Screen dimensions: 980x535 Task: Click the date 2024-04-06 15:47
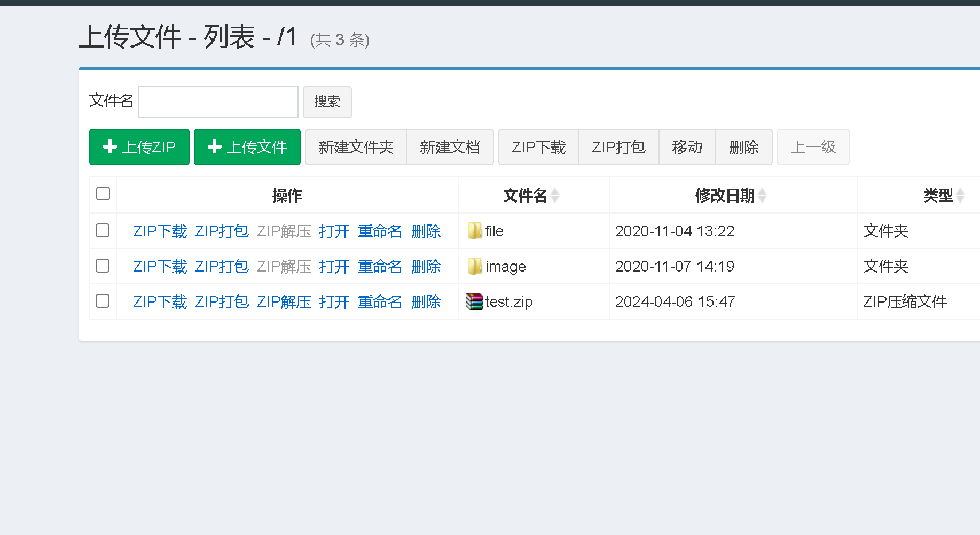tap(675, 301)
